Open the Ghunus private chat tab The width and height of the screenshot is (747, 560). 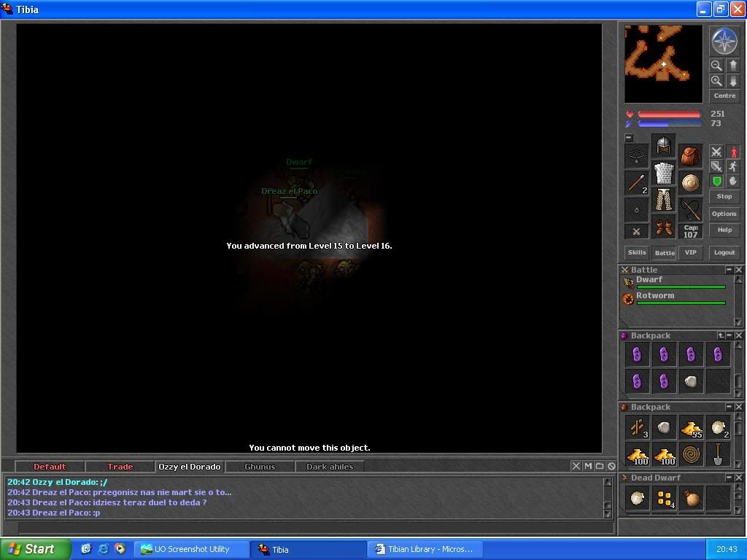click(260, 467)
